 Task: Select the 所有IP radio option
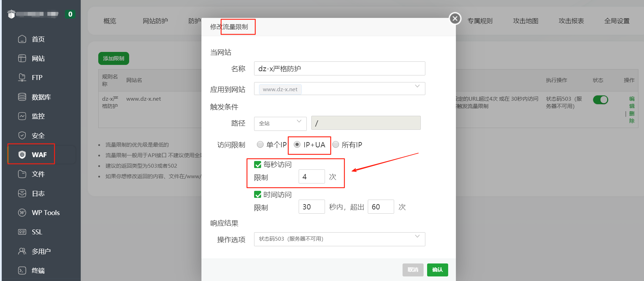coord(336,145)
